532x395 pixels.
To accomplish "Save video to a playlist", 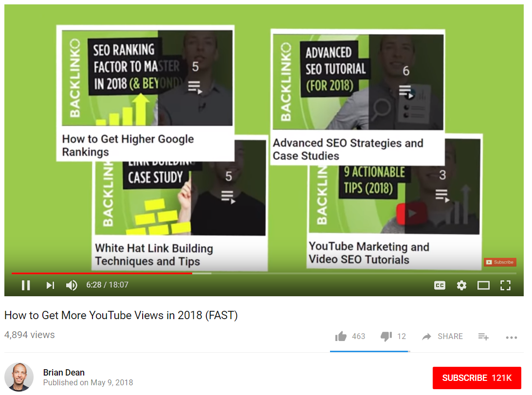I will tap(483, 337).
